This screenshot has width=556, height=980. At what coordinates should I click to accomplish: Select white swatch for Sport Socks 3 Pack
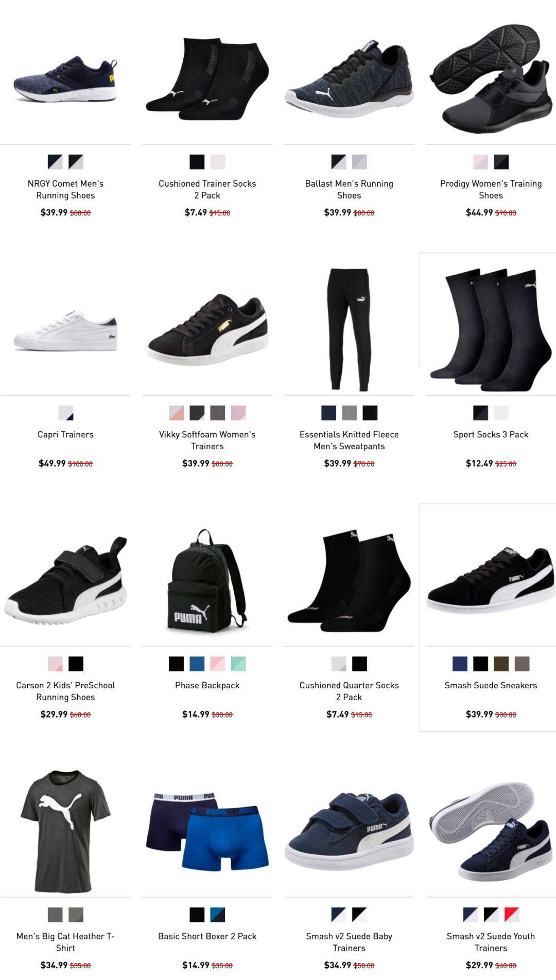tap(501, 413)
